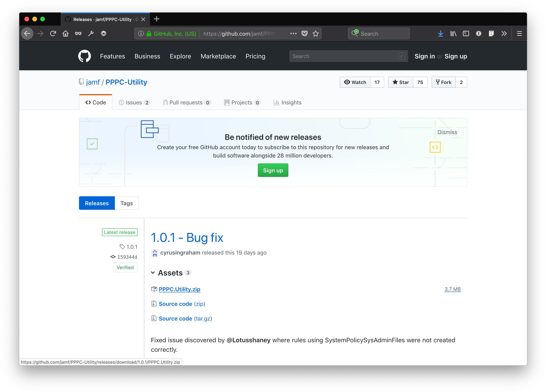Focus the GitHub search field
Viewport: 546px width, 392px height.
click(x=348, y=56)
